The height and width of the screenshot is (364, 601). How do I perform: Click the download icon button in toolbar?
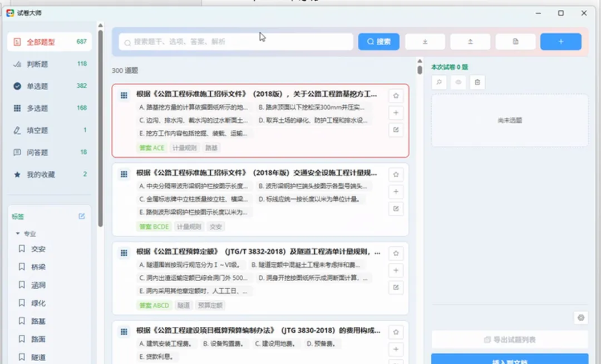click(x=425, y=42)
